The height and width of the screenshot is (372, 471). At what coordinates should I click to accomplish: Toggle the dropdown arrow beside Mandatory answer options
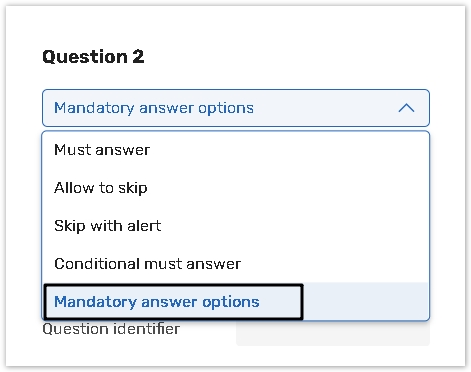pyautogui.click(x=406, y=108)
